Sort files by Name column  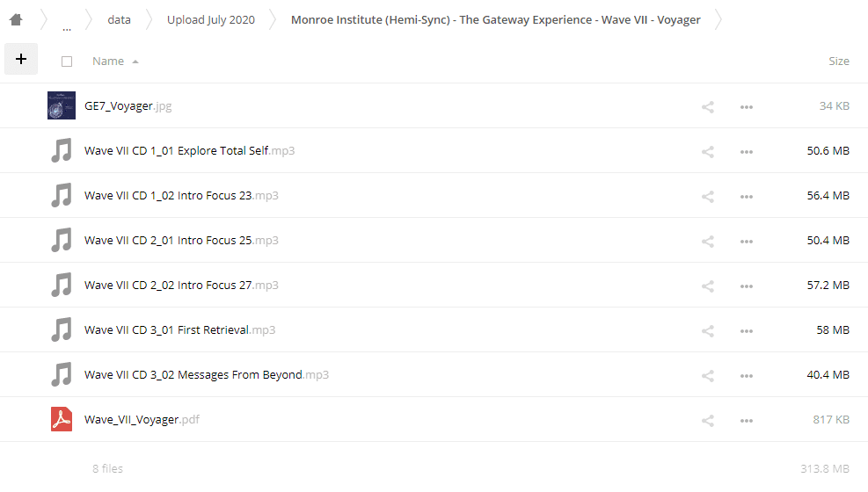tap(108, 61)
